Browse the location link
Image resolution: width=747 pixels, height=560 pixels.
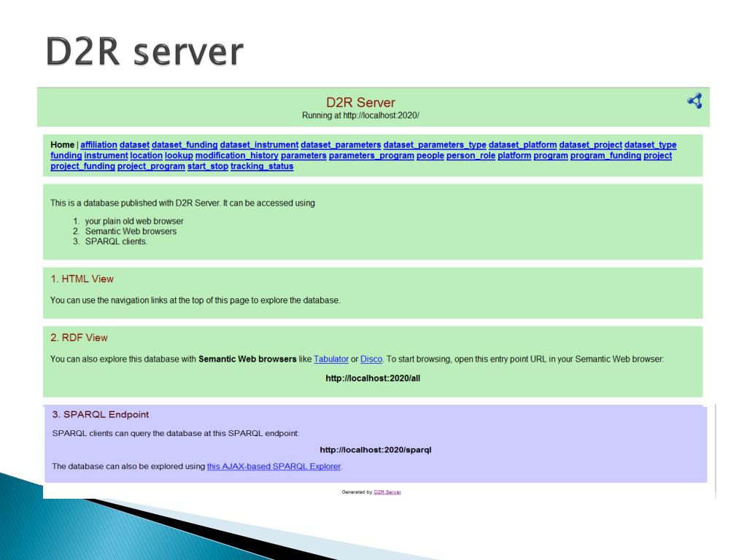coord(146,156)
